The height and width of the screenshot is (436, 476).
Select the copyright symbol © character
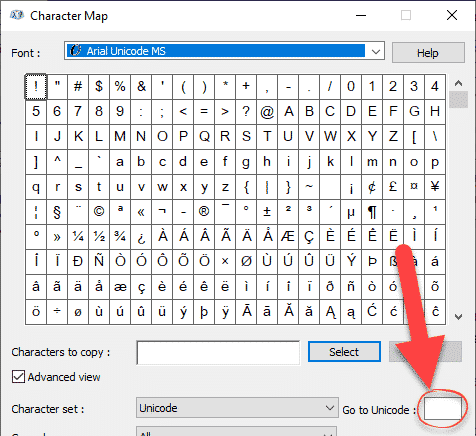click(99, 212)
